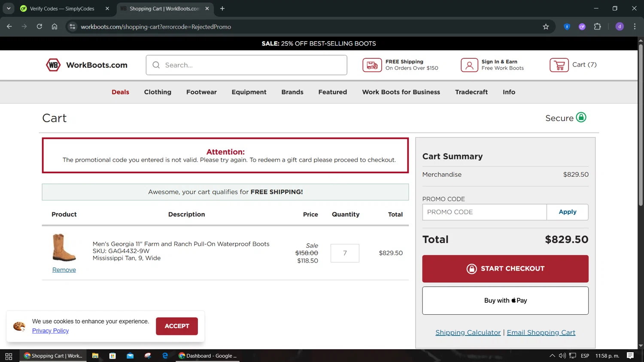Click the SALE 25% OFF banner

coord(319,43)
